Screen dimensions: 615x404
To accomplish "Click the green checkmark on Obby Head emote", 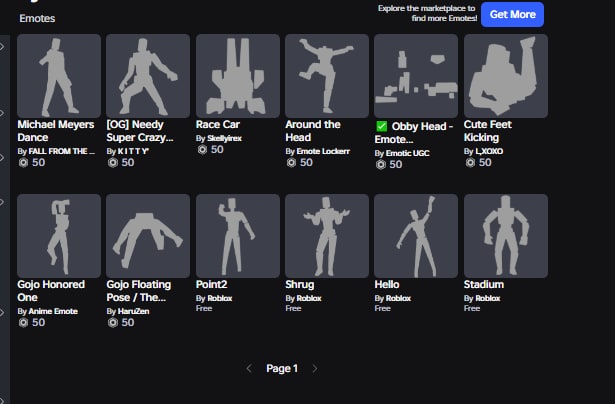I will (381, 126).
